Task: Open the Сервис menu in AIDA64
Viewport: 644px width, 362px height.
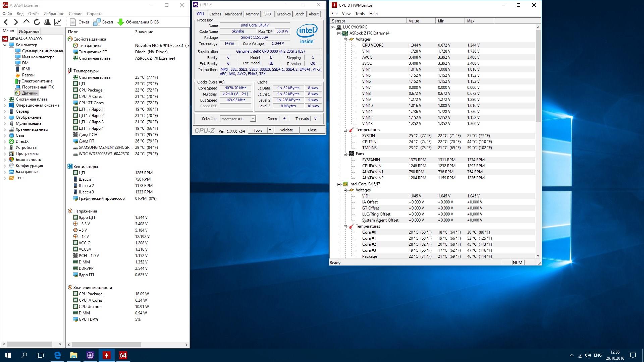Action: click(x=75, y=14)
